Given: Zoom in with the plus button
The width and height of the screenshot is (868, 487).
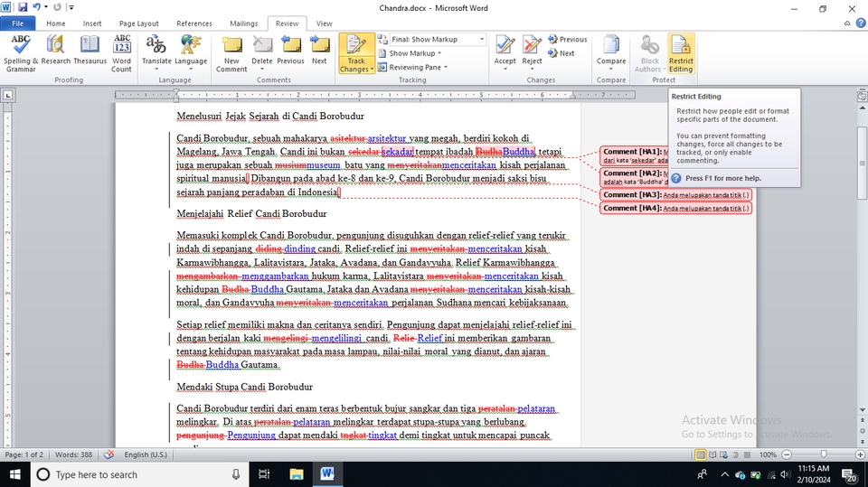Looking at the screenshot, I should tap(860, 454).
